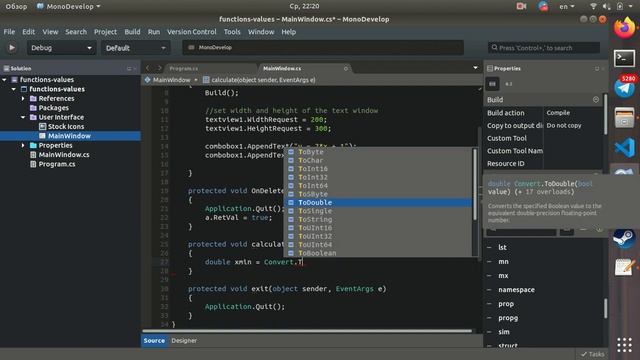Choose ToInt32 in the completion list
This screenshot has width=640, height=360.
378,177
